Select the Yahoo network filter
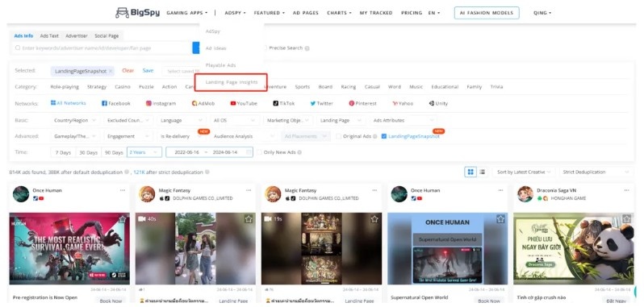This screenshot has width=644, height=307. 403,103
